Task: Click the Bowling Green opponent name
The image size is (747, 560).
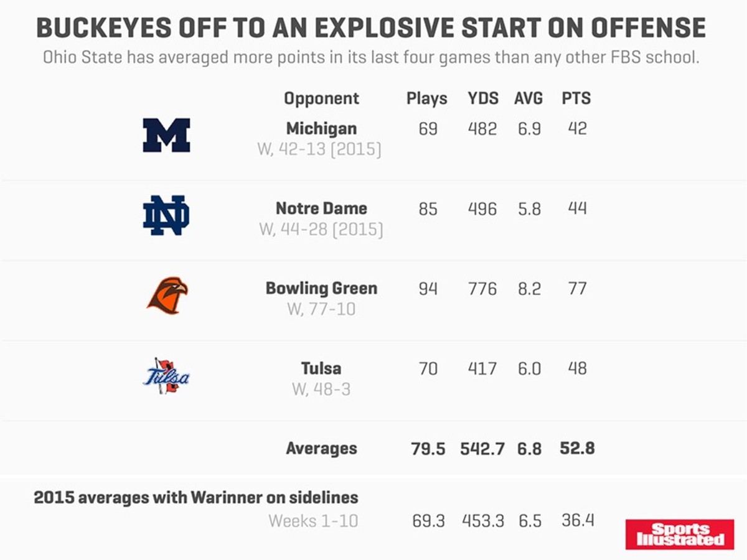Action: tap(321, 288)
